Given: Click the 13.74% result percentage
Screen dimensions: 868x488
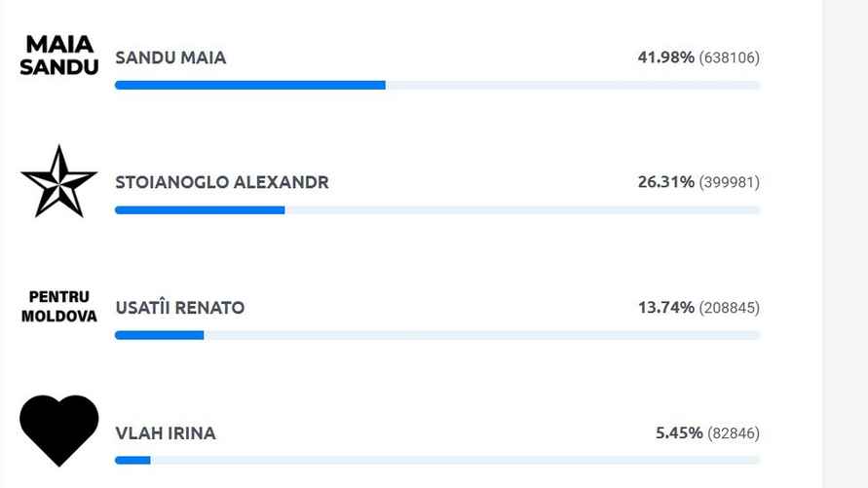Looking at the screenshot, I should coord(666,308).
